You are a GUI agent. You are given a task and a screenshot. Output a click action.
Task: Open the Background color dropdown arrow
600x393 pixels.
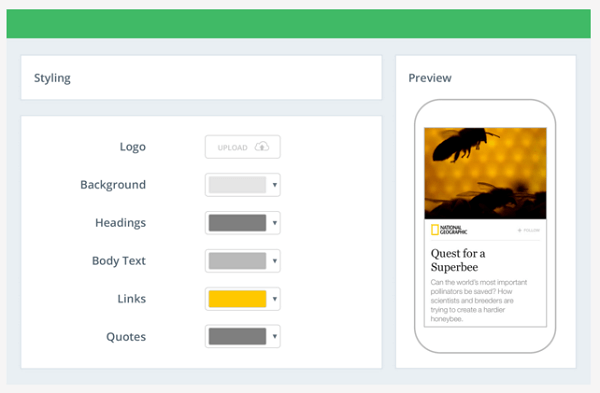274,185
